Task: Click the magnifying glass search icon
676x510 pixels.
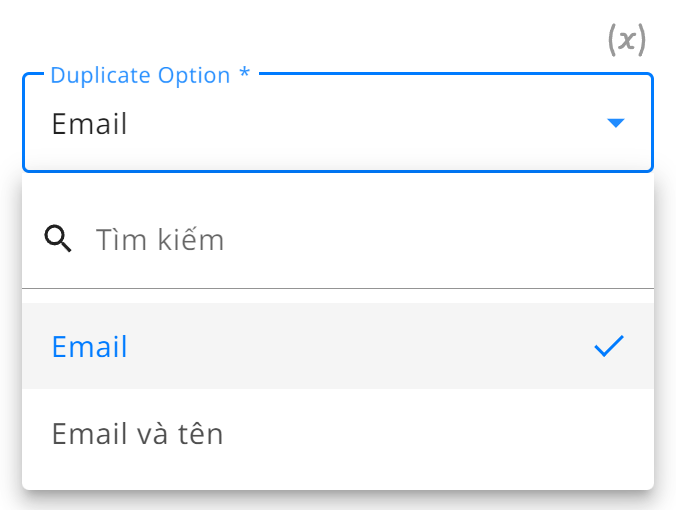Action: pos(58,238)
